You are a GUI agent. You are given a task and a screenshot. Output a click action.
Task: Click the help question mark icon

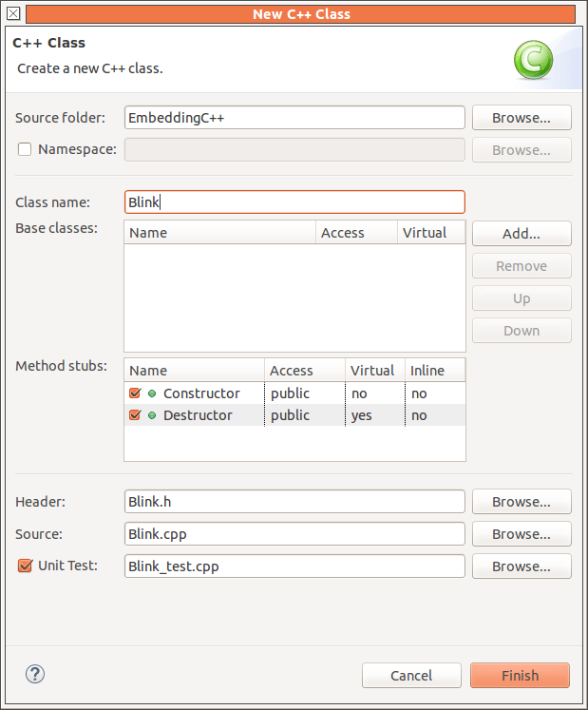[35, 675]
